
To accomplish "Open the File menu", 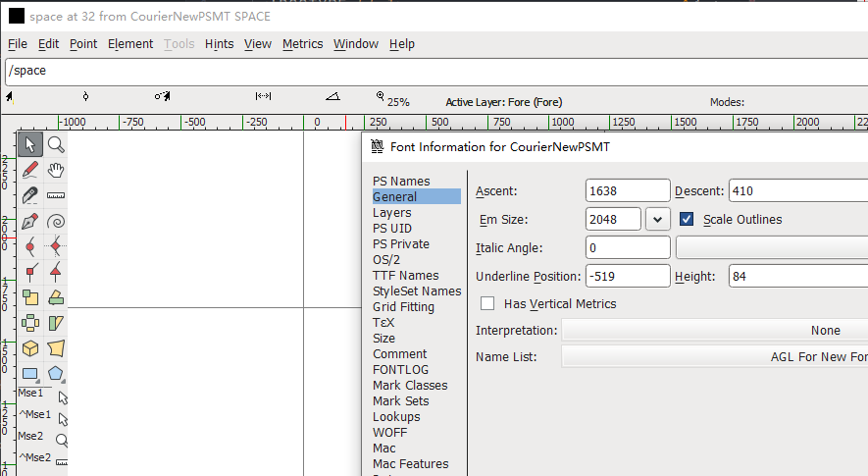I will [x=17, y=44].
